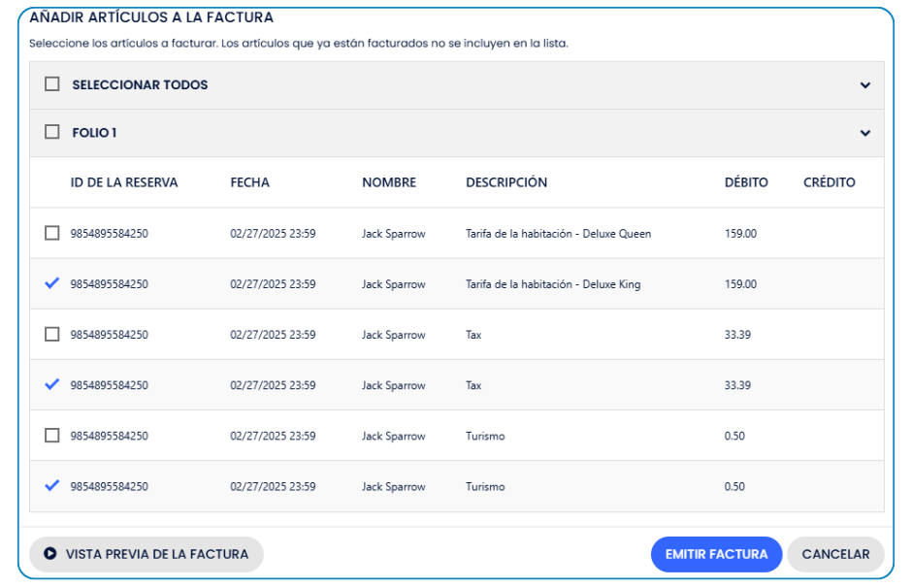Check the unselected Tax row checkbox

(x=52, y=335)
